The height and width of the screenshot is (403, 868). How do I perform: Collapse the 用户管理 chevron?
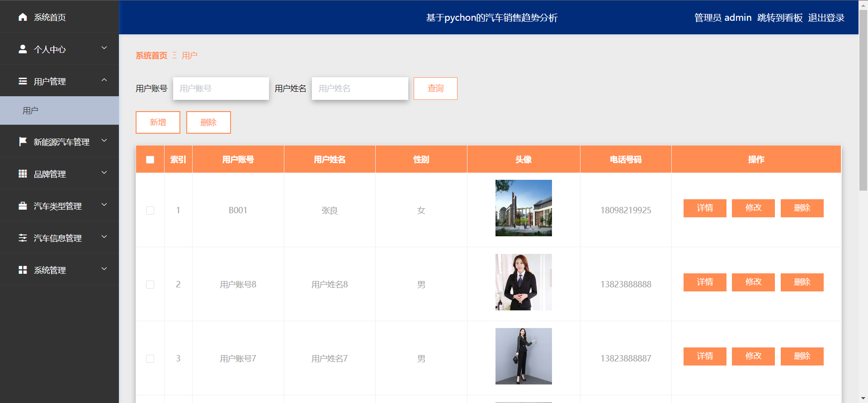point(104,80)
